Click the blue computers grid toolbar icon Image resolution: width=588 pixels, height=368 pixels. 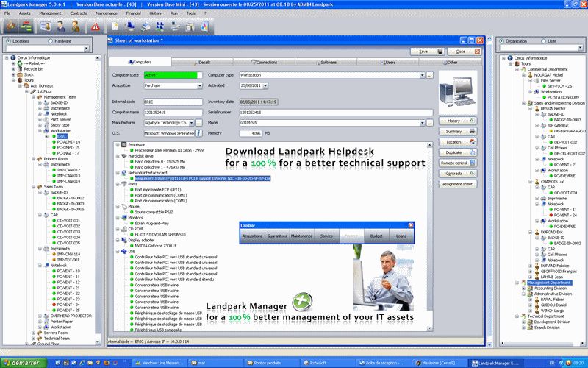pos(160,26)
